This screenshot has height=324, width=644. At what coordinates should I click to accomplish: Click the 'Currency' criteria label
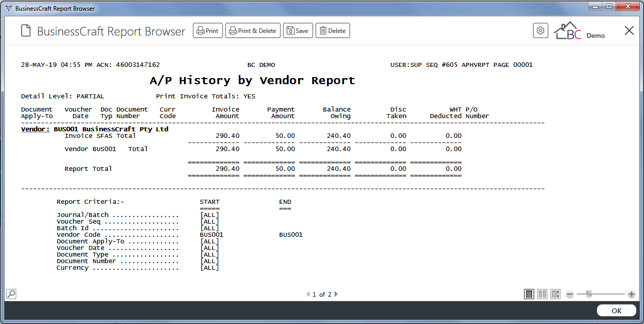72,268
